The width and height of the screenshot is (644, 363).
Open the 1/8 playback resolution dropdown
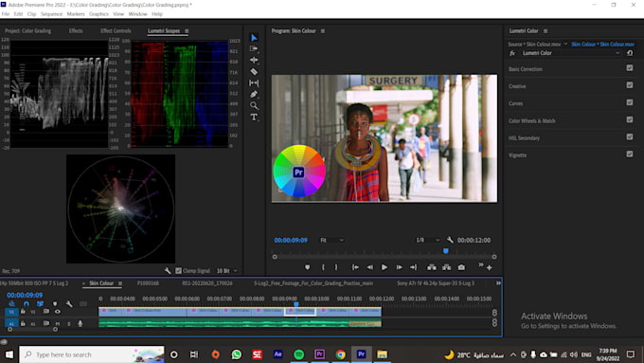coord(427,240)
